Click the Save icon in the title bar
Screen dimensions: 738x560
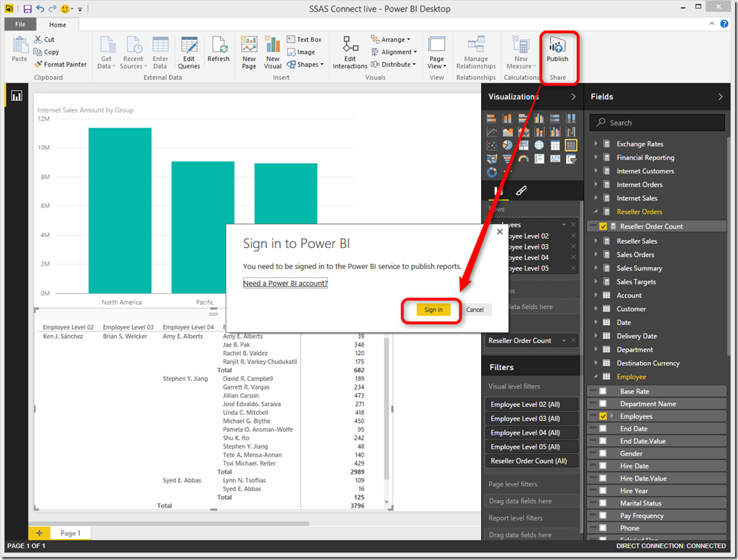tap(27, 9)
